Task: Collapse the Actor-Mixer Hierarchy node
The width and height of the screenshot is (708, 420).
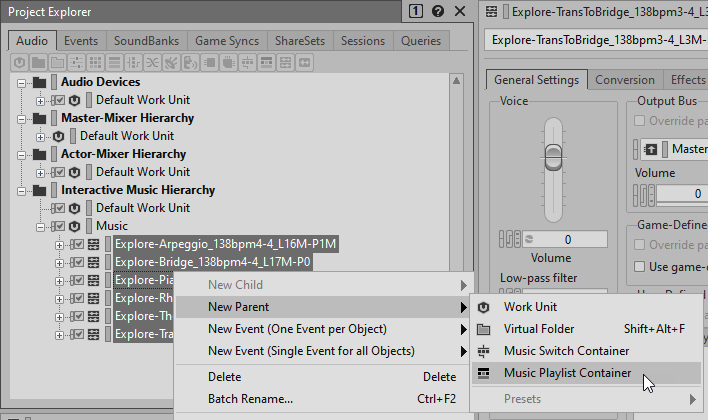Action: tap(24, 154)
